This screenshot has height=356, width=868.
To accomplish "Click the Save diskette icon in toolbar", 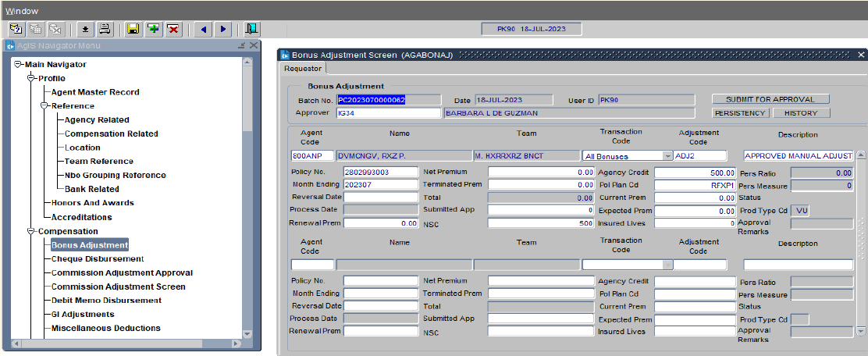I will click(133, 29).
